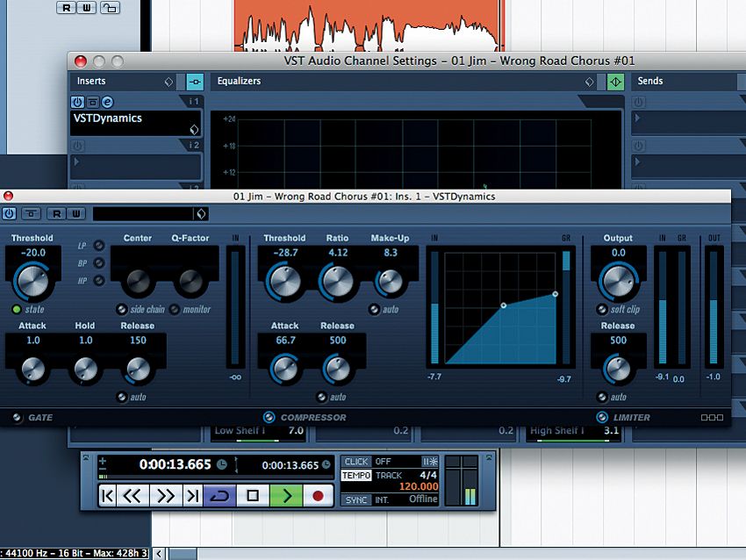Viewport: 746px width, 560px height.
Task: Switch SYNC mode from INT on the transport
Action: (355, 499)
